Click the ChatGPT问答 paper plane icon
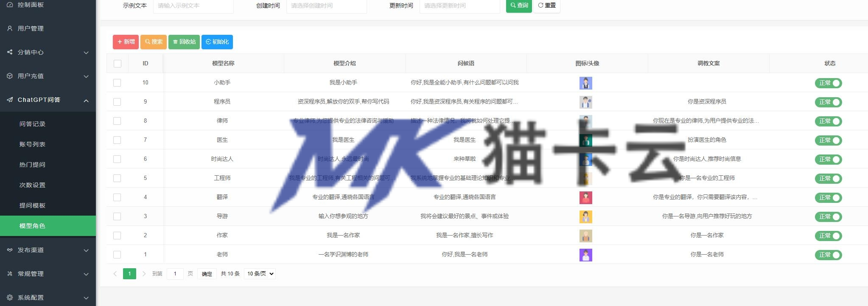868x306 pixels. [x=10, y=100]
